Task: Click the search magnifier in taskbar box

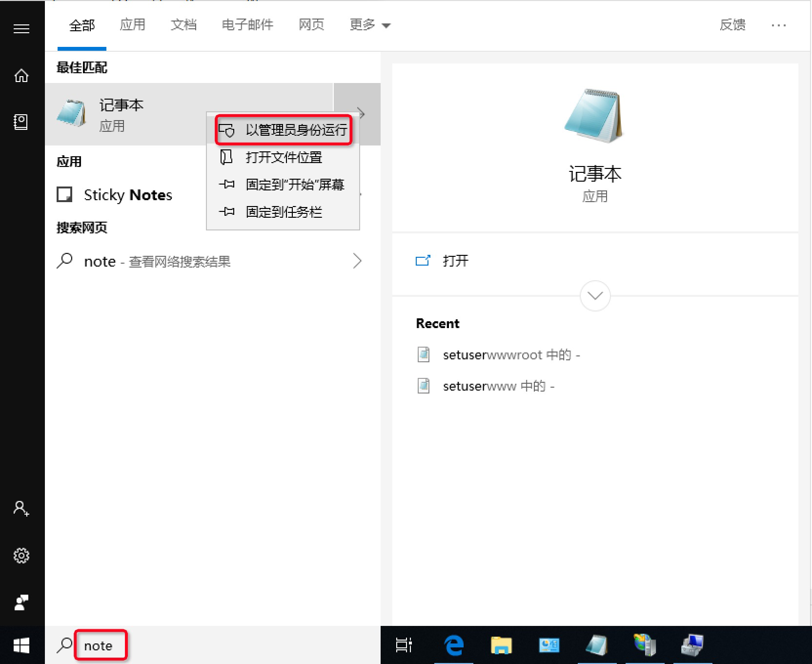Action: coord(64,645)
